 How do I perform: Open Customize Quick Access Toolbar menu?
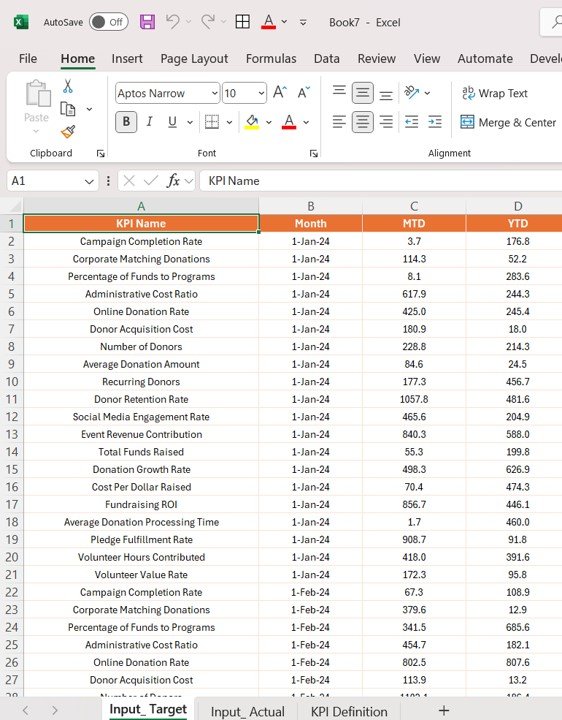pyautogui.click(x=303, y=22)
